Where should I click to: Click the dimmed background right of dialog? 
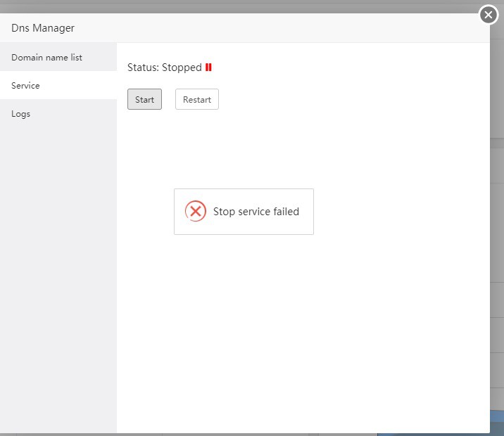coord(497,211)
